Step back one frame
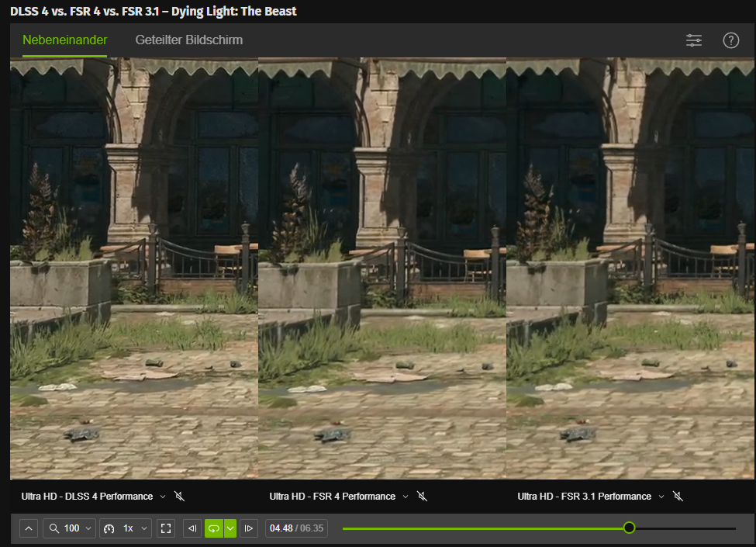The height and width of the screenshot is (547, 756). click(192, 528)
